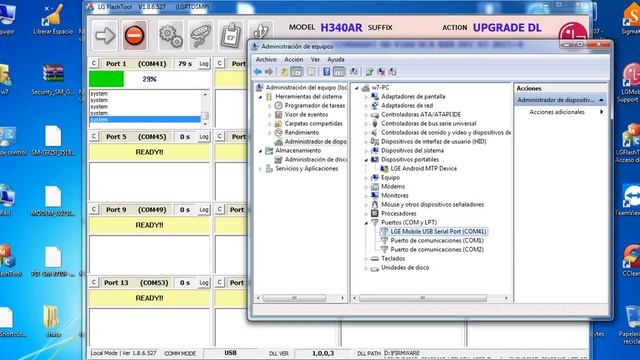Select the highlighted system entry in Port 1 log
The image size is (640, 360).
145,119
